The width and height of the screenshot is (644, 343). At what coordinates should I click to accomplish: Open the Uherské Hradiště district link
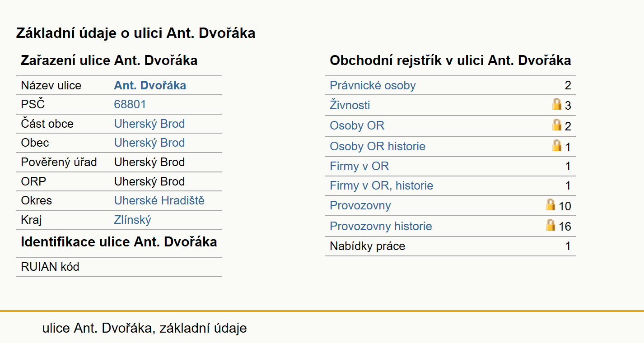tap(159, 200)
